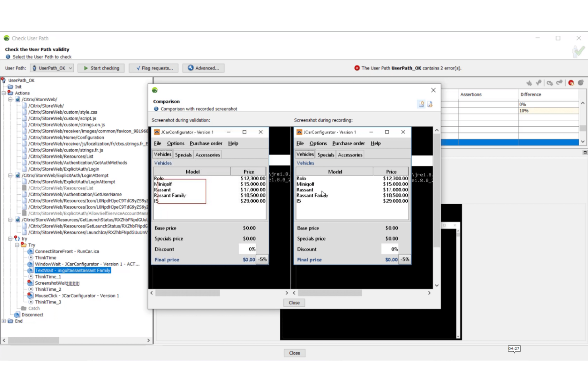The width and height of the screenshot is (588, 392).
Task: Collapse the Try container node
Action: click(16, 245)
